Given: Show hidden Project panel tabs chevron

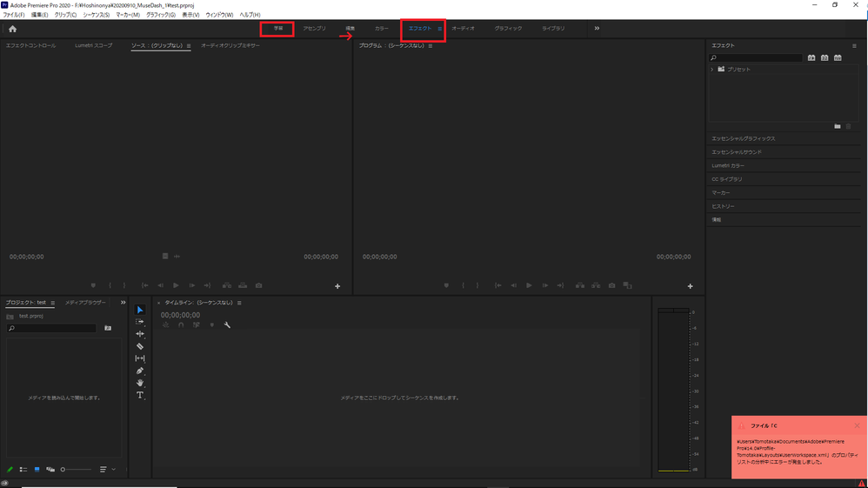Looking at the screenshot, I should coord(123,303).
